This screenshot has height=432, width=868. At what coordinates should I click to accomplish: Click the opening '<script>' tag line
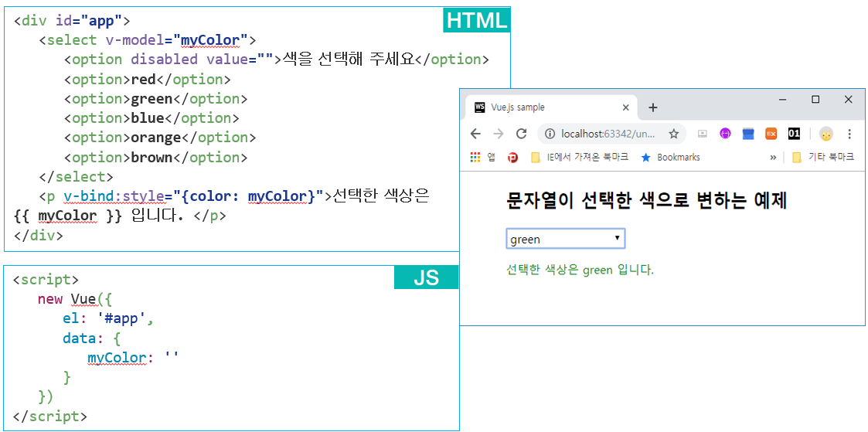(46, 279)
